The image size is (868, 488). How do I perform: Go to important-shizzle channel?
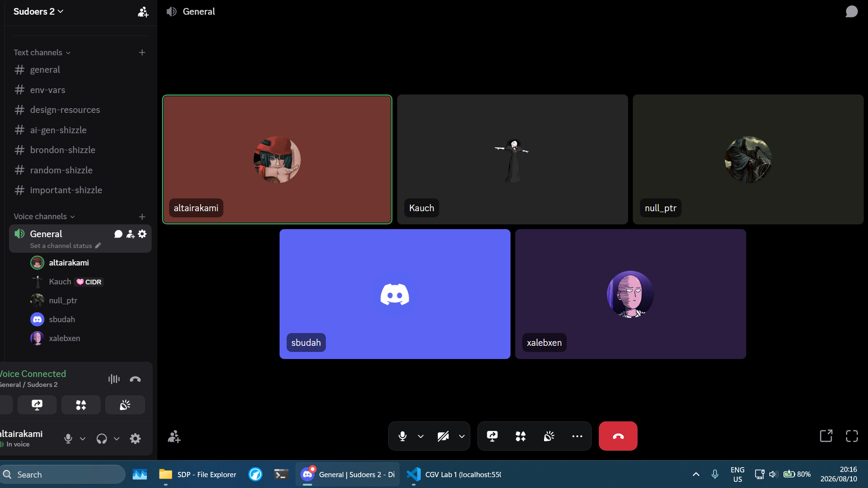[80, 190]
